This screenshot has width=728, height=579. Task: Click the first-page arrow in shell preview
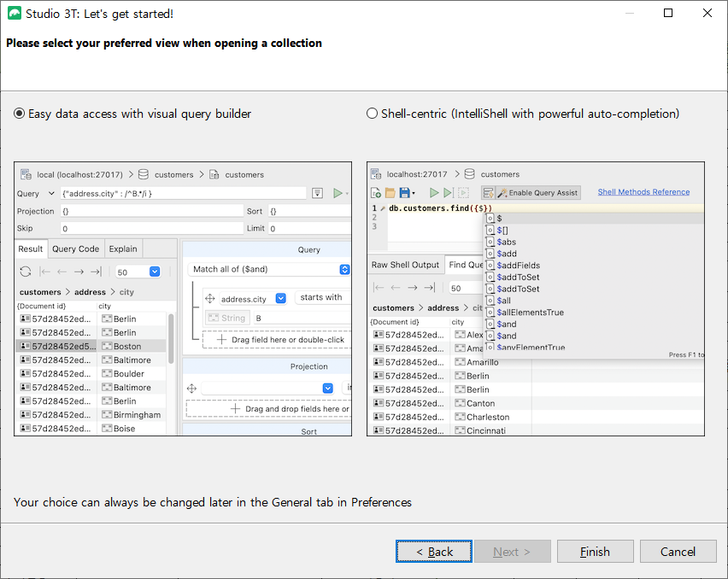[x=379, y=288]
